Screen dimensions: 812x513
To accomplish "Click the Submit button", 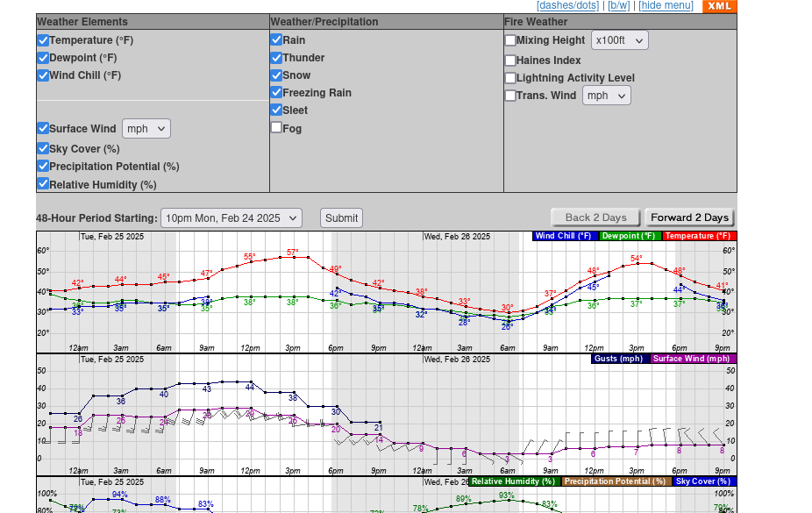I will point(341,218).
